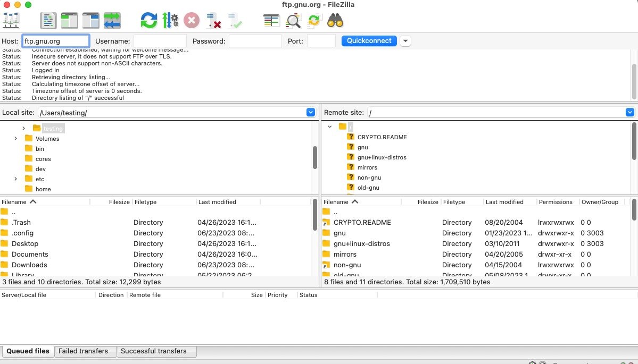Sort remote files by Owner/Group column

pyautogui.click(x=600, y=202)
